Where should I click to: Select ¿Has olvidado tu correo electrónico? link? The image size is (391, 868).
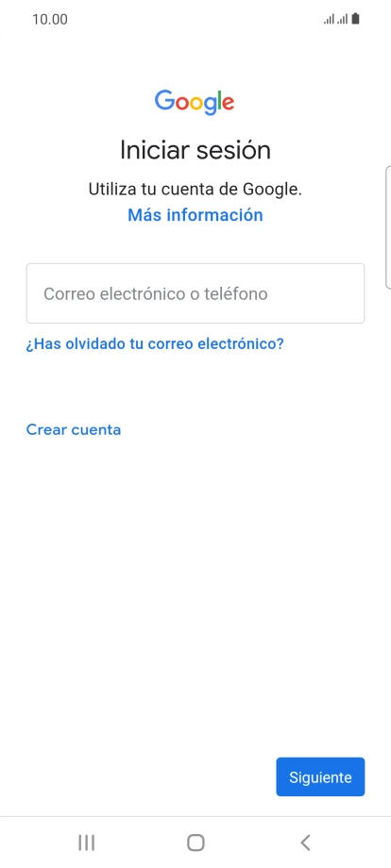155,344
